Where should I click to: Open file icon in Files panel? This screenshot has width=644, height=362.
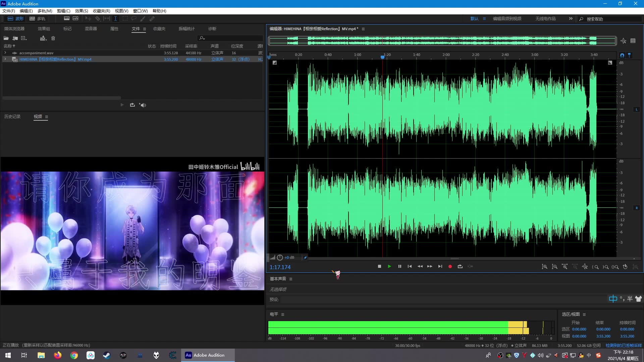(x=6, y=39)
